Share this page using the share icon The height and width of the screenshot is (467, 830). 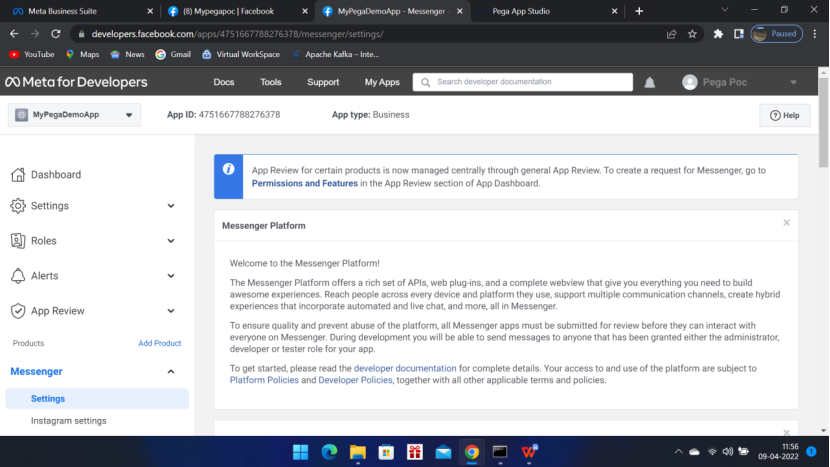click(671, 34)
